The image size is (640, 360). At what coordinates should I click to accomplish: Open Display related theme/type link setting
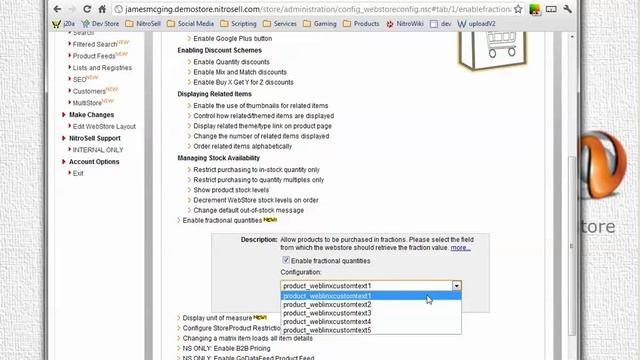(262, 126)
